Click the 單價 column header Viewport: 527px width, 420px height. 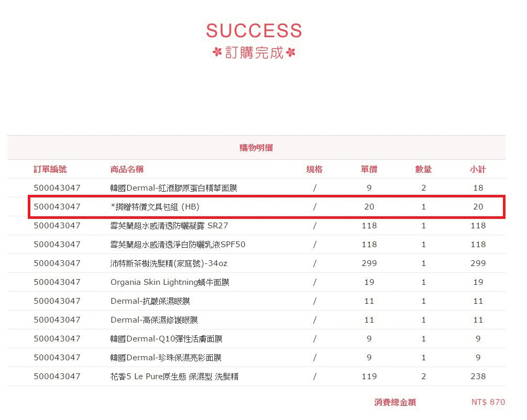(x=369, y=169)
